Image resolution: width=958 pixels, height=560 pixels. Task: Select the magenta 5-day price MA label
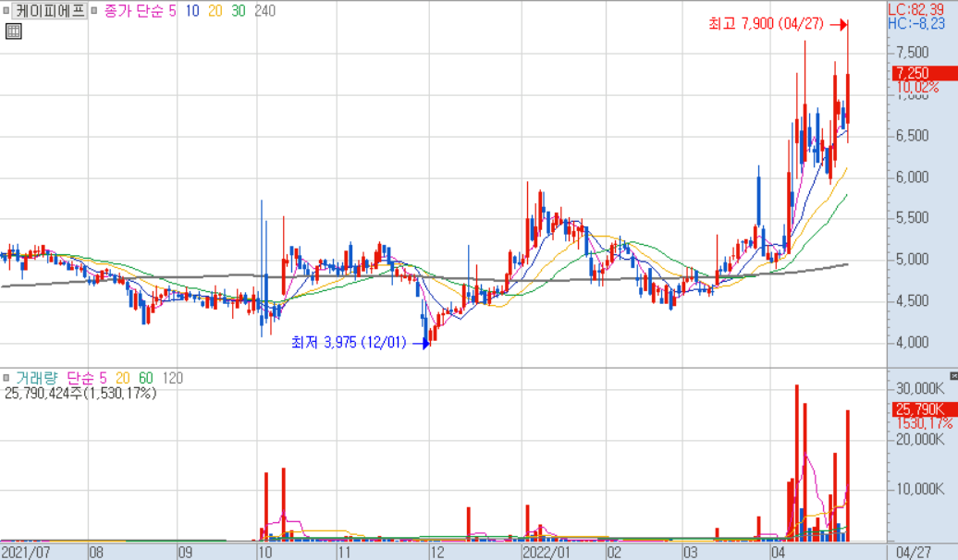pos(173,11)
